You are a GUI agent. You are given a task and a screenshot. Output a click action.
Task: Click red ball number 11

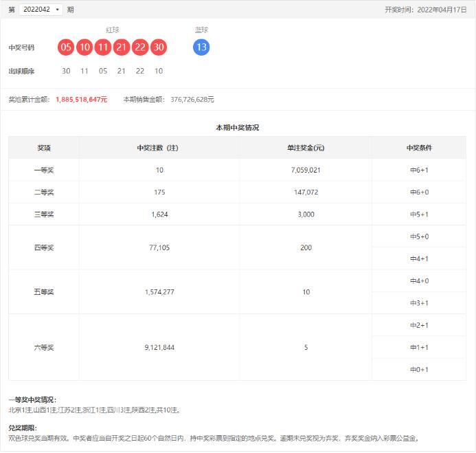103,47
